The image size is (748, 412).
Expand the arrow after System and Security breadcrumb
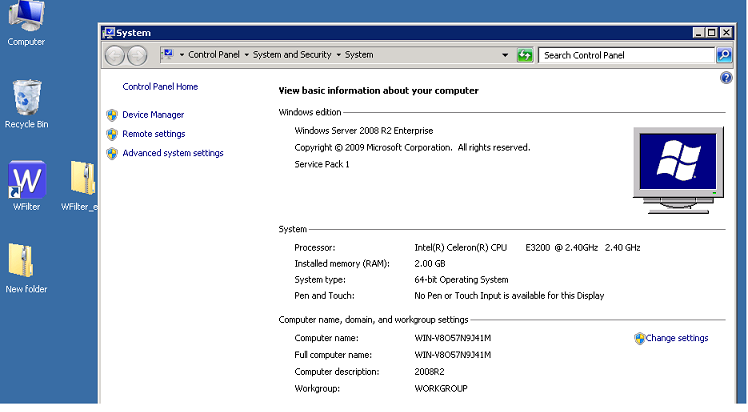click(339, 55)
